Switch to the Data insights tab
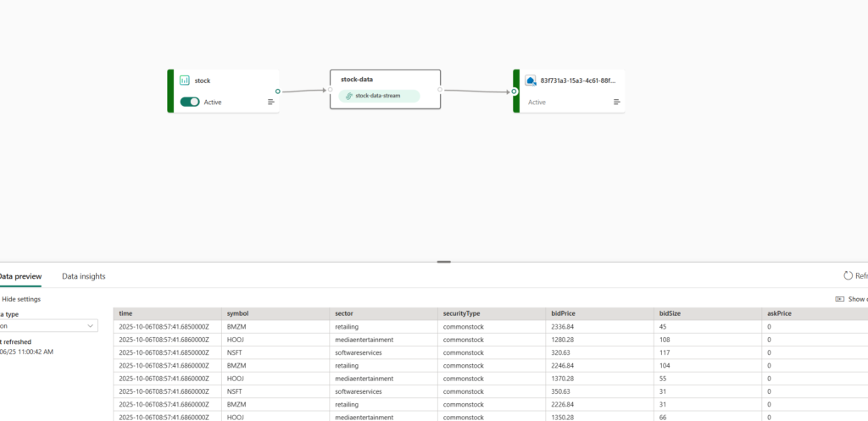Viewport: 868px width, 421px height. click(x=83, y=276)
